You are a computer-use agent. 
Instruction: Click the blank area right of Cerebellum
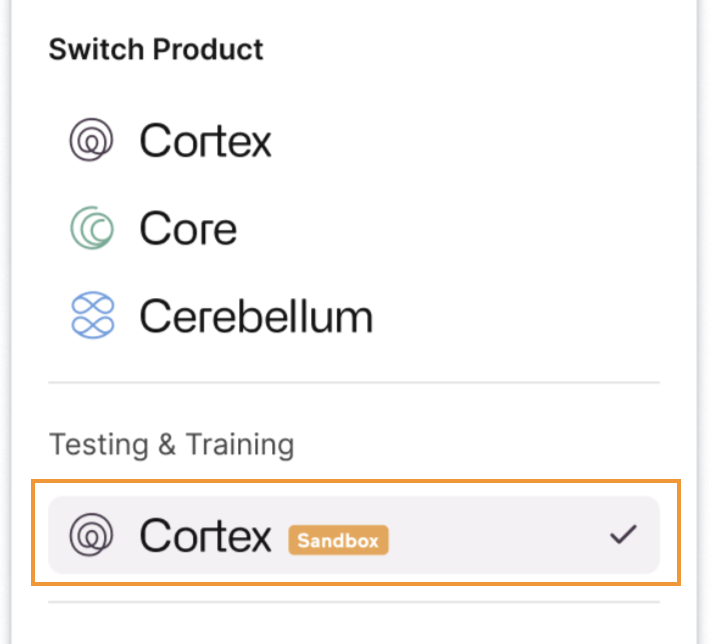[515, 316]
